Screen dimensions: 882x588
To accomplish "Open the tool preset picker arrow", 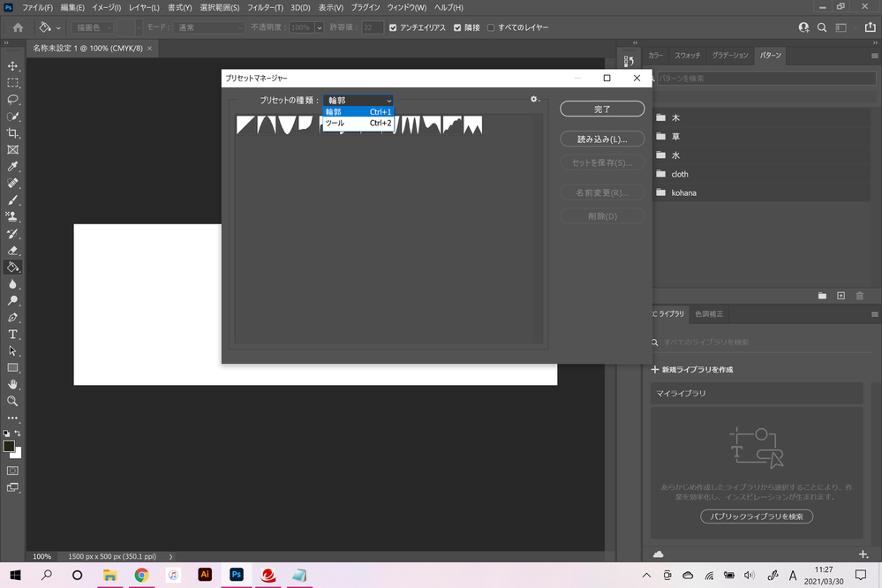I will [58, 27].
